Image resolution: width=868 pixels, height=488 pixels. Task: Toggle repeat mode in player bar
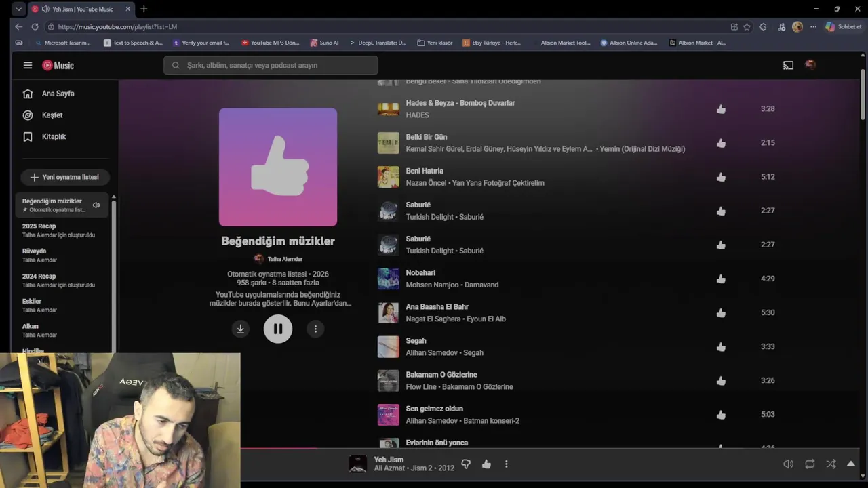(810, 464)
